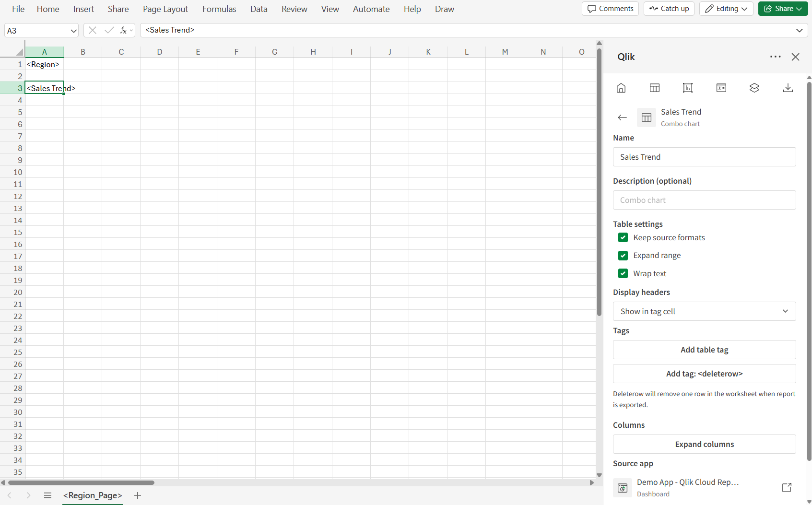Open the variables icon in Qlik panel
The image size is (812, 505).
pos(721,88)
